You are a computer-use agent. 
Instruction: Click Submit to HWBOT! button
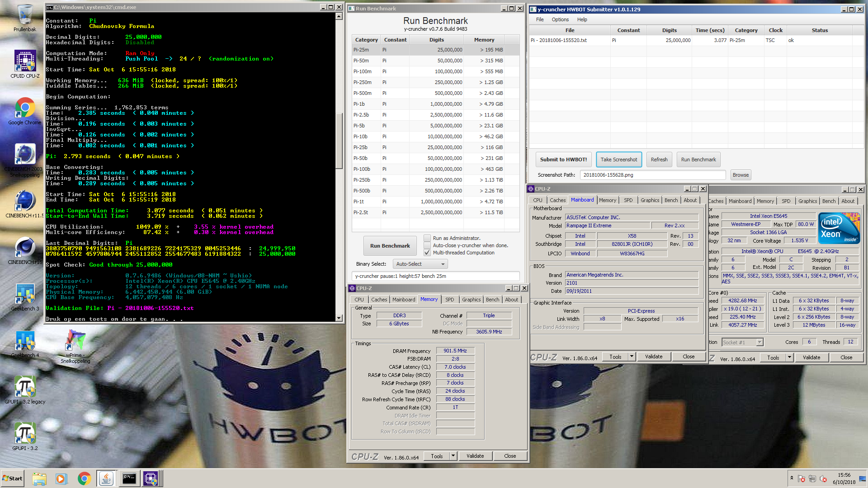click(x=563, y=160)
